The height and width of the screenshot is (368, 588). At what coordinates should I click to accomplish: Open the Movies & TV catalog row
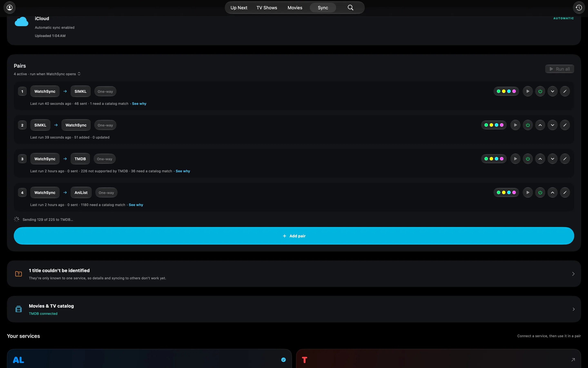click(294, 309)
